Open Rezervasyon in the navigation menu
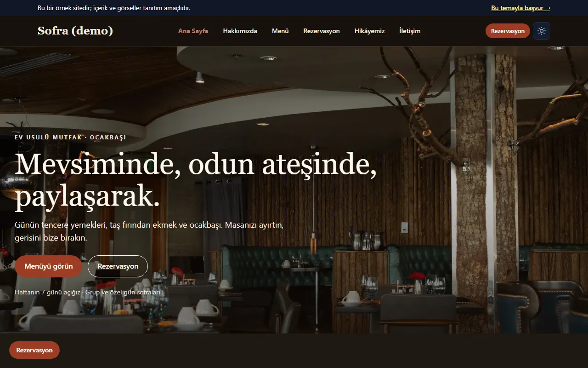The width and height of the screenshot is (588, 368). (x=322, y=31)
